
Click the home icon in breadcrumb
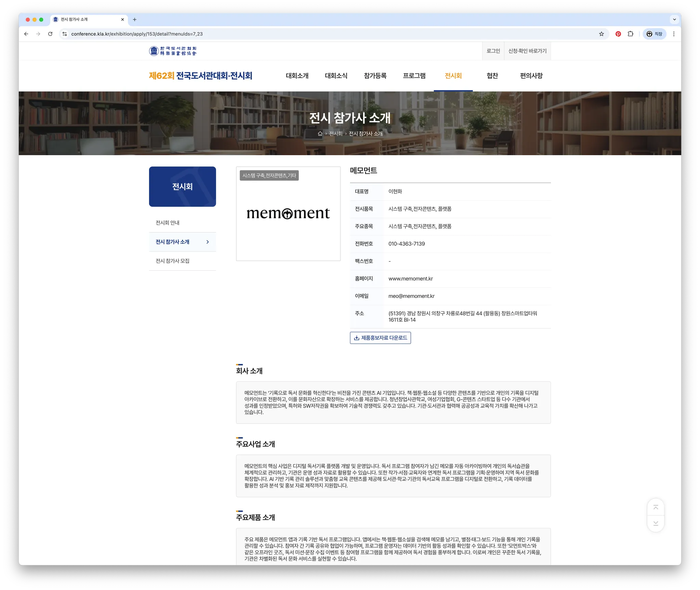coord(320,134)
